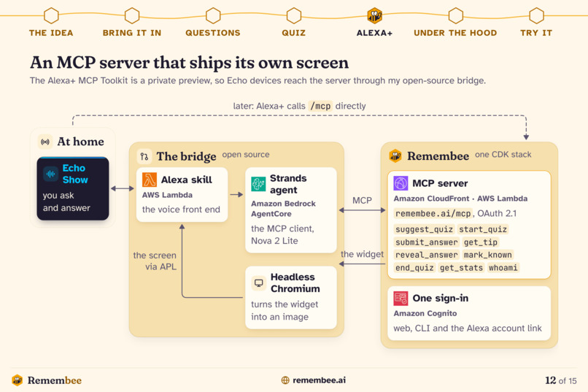Open the remembee.ai footer link
The height and width of the screenshot is (392, 588).
coord(319,380)
